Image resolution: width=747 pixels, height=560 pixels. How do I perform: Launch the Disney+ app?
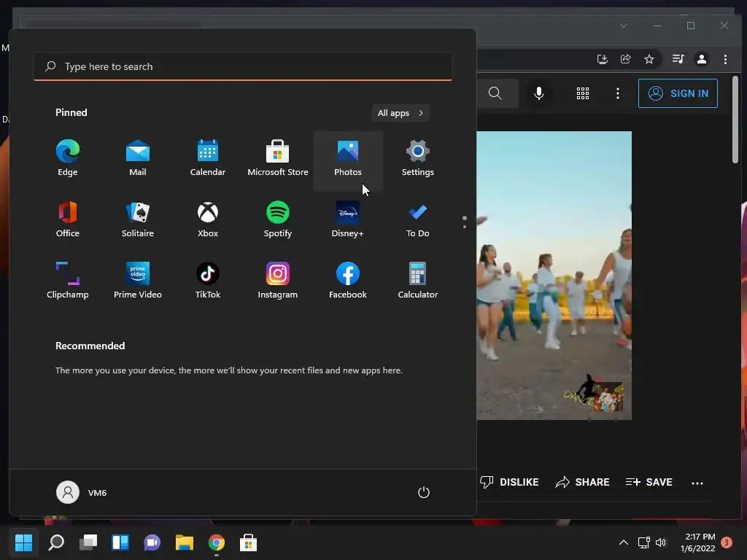tap(348, 220)
